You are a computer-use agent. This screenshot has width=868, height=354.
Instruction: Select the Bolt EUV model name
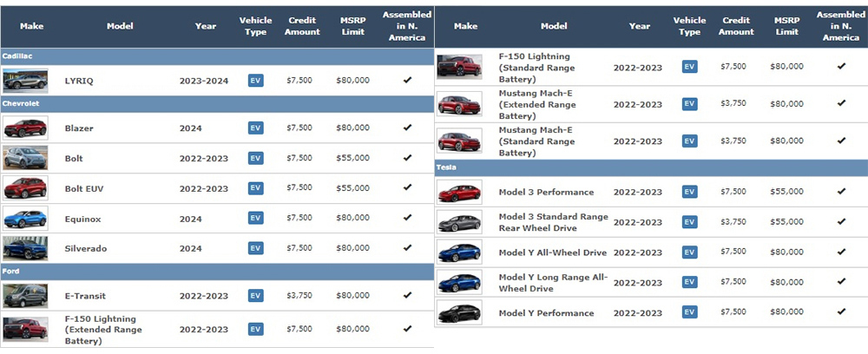point(83,188)
